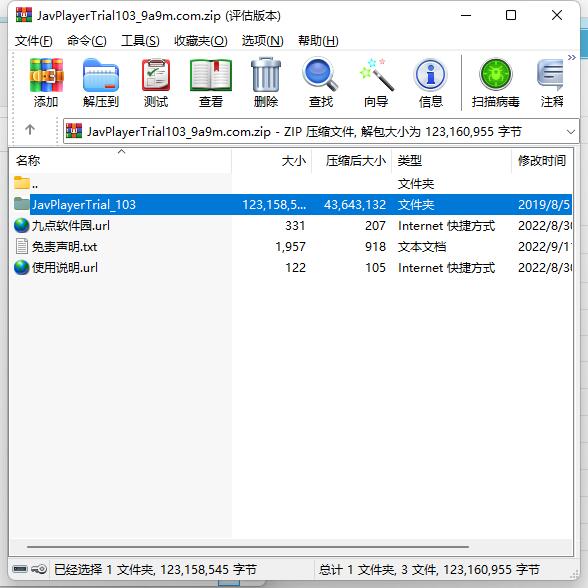Sort by 压缩后大小 column header
588x588 pixels.
tap(351, 161)
